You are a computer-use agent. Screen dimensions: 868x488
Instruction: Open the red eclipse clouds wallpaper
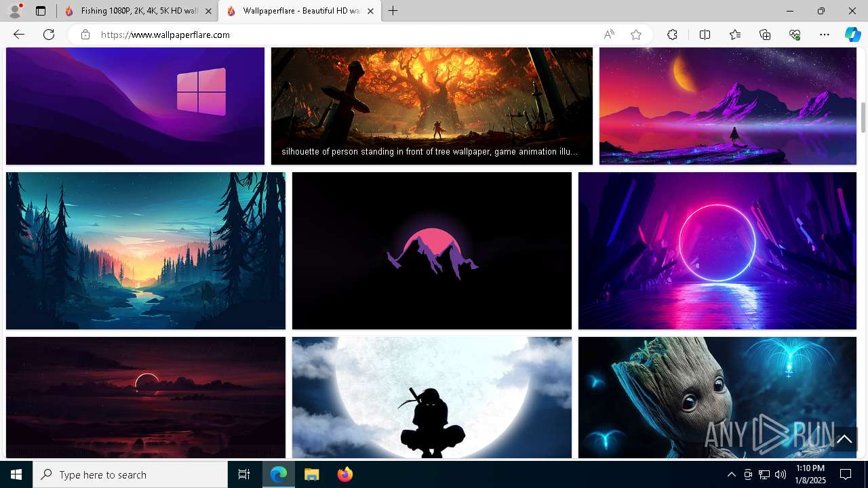tap(146, 398)
